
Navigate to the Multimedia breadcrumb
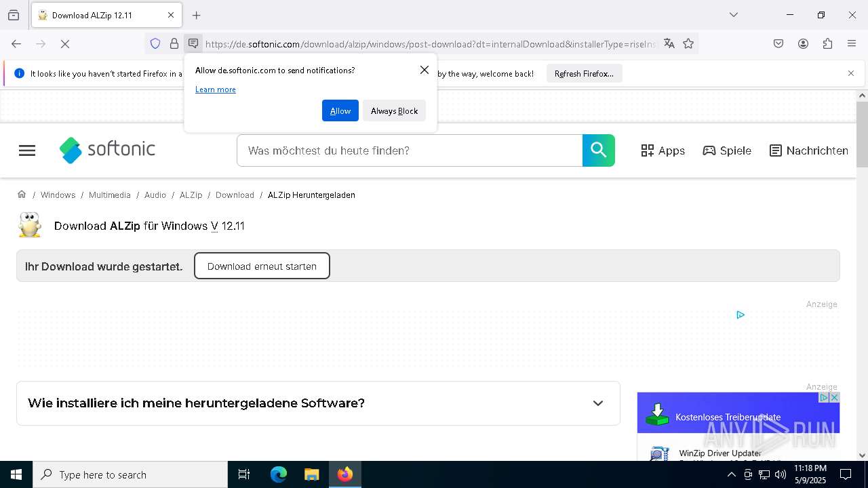point(110,195)
